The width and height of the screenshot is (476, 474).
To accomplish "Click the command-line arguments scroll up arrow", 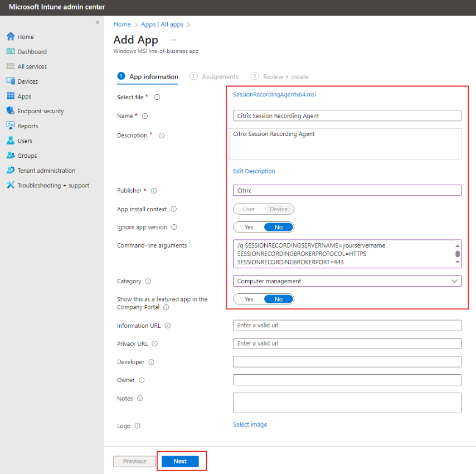I will click(x=458, y=245).
